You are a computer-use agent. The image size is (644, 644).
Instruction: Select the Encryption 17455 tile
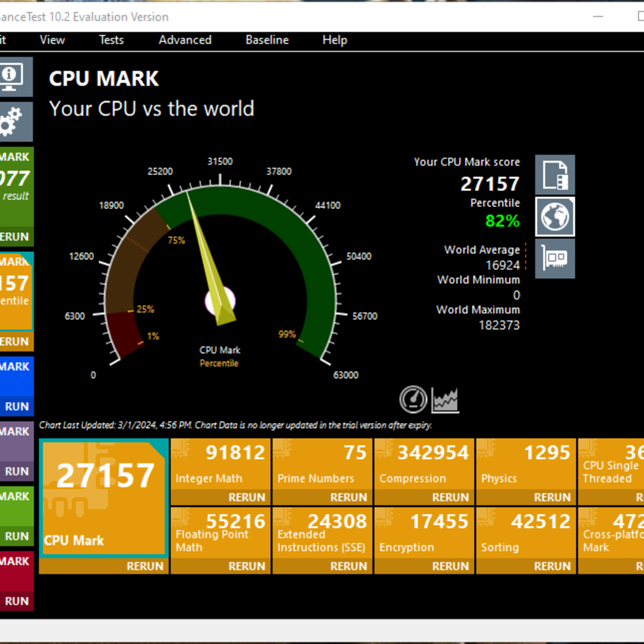(424, 533)
